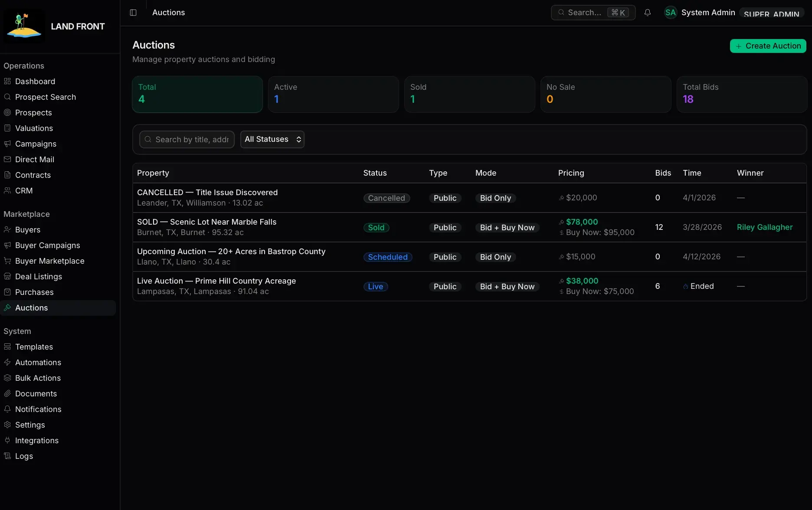Image resolution: width=812 pixels, height=510 pixels.
Task: Click the Campaigns megaphone icon
Action: (x=7, y=144)
